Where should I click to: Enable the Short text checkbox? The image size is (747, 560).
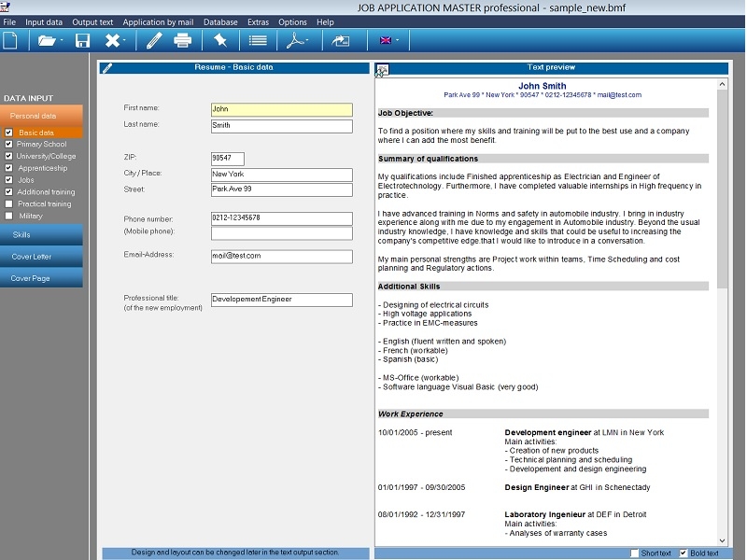pos(634,553)
